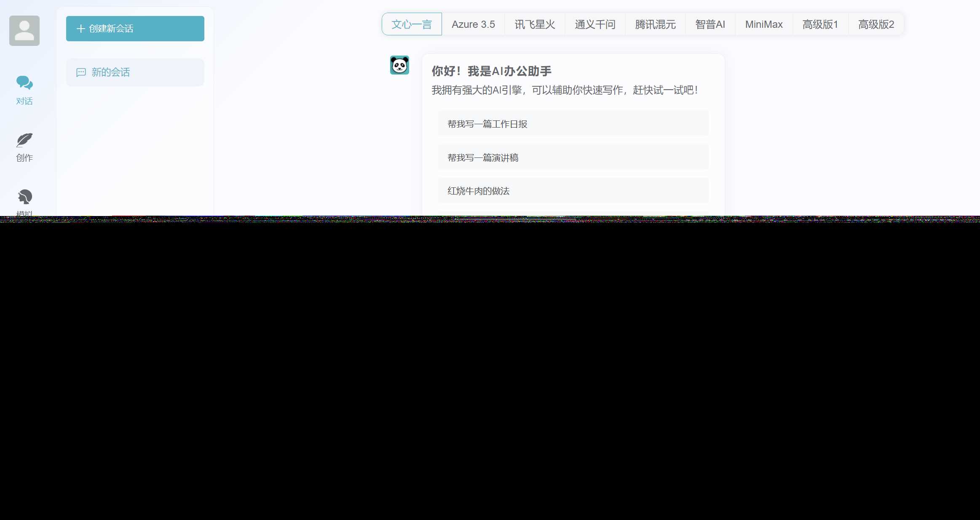Screen dimensions: 980x520
Task: Select the 智普AI tab
Action: click(710, 24)
